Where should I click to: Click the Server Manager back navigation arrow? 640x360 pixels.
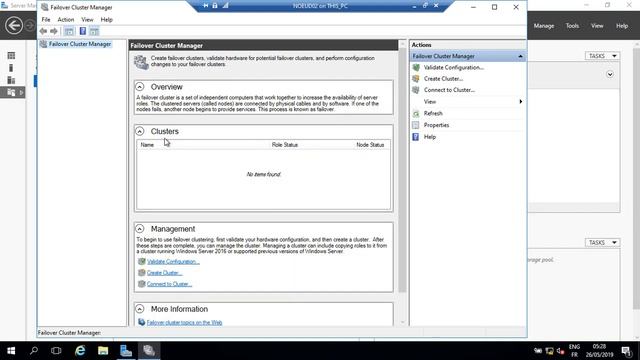(x=14, y=26)
